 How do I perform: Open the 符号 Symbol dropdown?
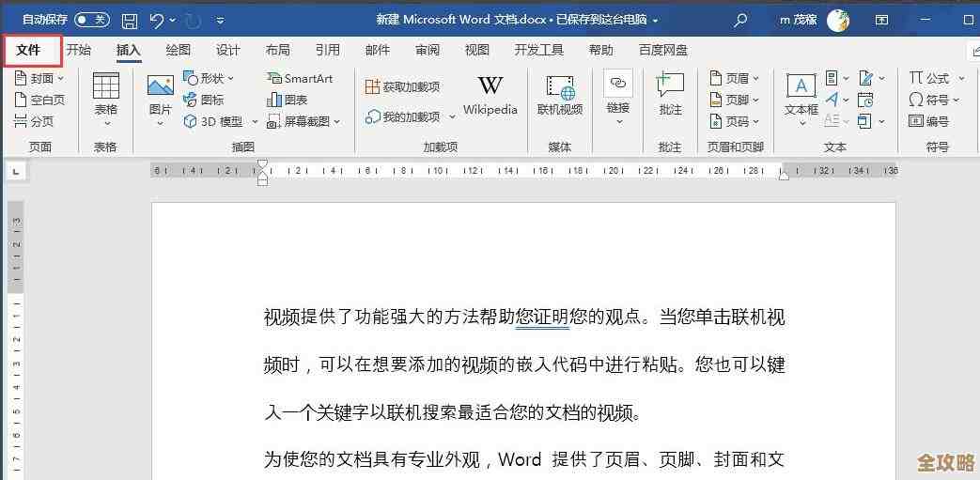coord(934,100)
